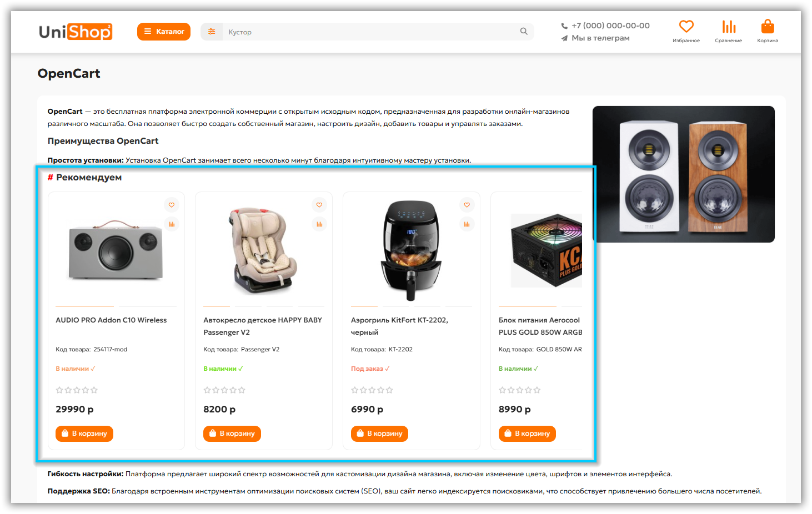Open Автокресло детское HAPPY BABY product title
This screenshot has height=514, width=812.
[263, 326]
